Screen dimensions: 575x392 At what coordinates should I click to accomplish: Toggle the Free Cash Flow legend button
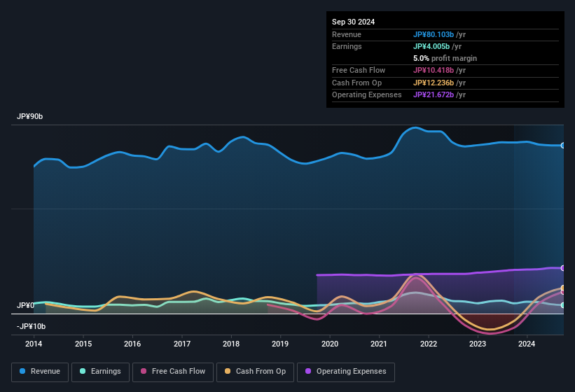click(x=173, y=372)
